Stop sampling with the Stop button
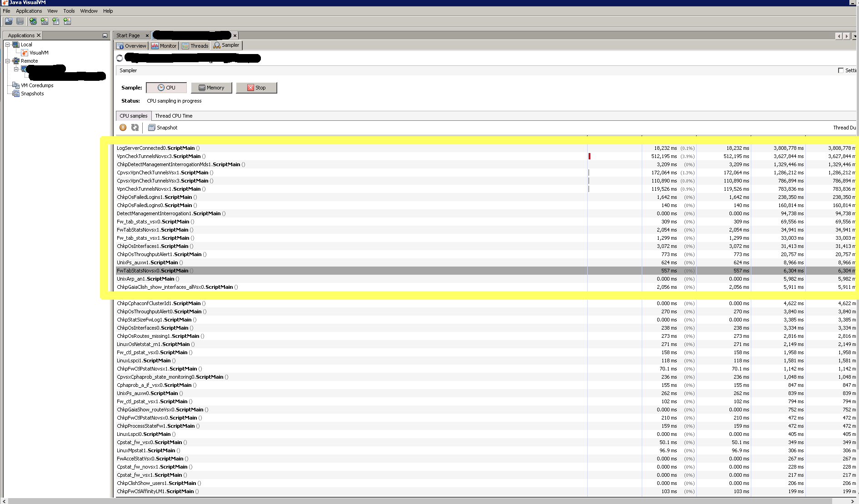The height and width of the screenshot is (504, 859). [x=256, y=88]
